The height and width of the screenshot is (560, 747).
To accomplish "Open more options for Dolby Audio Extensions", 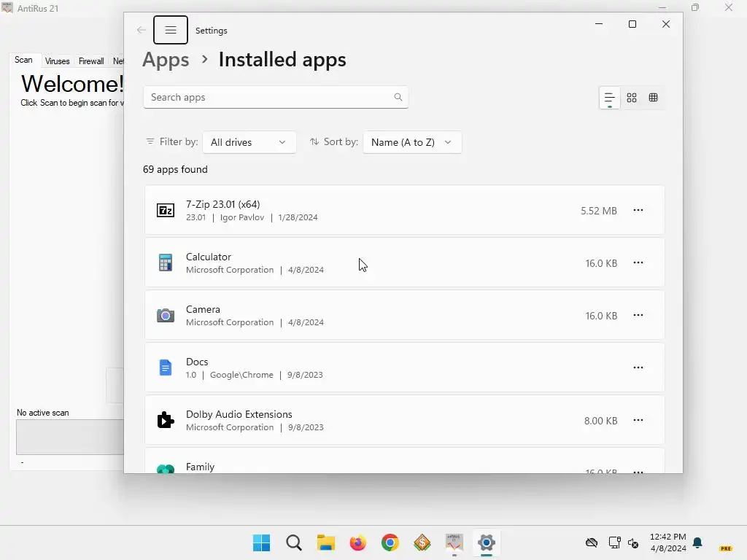I will click(638, 420).
